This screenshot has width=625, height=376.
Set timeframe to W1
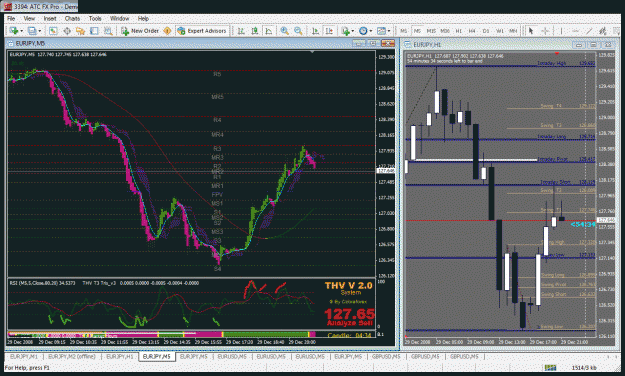(x=499, y=31)
